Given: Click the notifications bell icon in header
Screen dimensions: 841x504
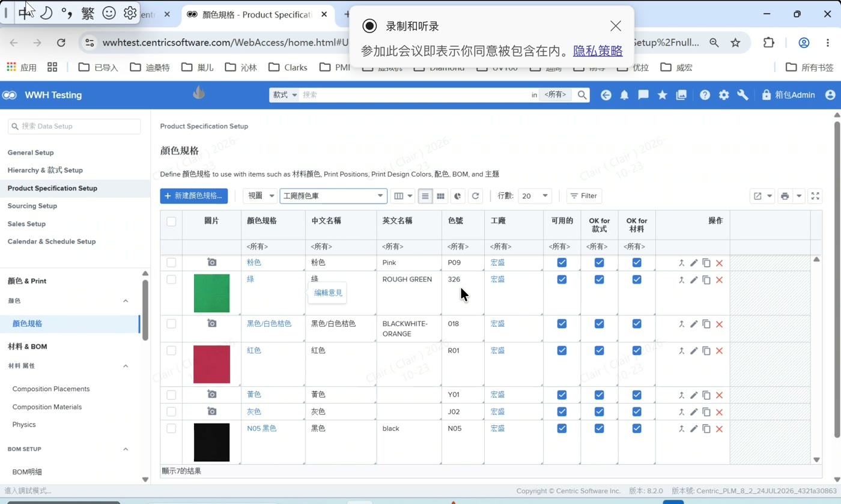Looking at the screenshot, I should tap(625, 95).
